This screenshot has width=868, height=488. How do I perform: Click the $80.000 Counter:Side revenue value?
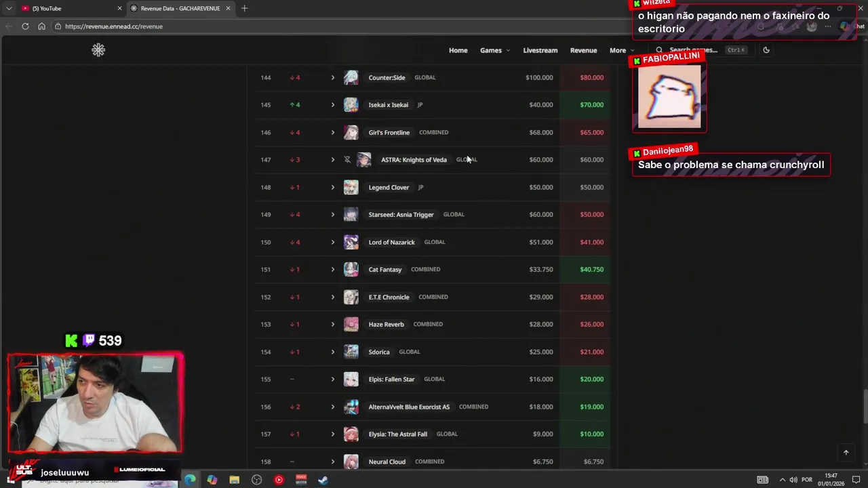click(591, 77)
